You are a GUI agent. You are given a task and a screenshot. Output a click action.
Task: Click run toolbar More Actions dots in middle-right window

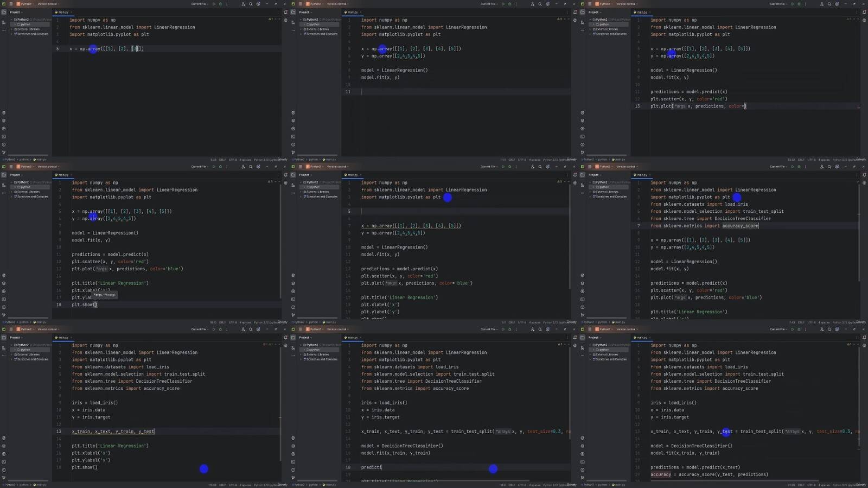[x=805, y=167]
